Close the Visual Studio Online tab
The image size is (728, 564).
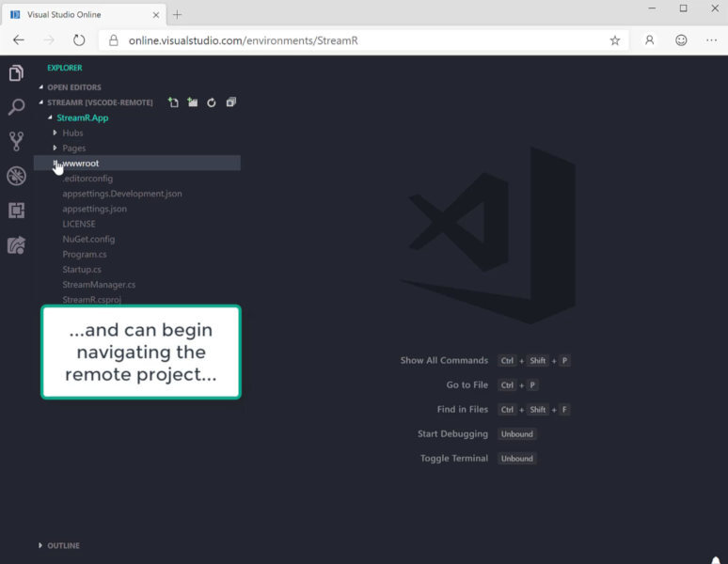[156, 15]
